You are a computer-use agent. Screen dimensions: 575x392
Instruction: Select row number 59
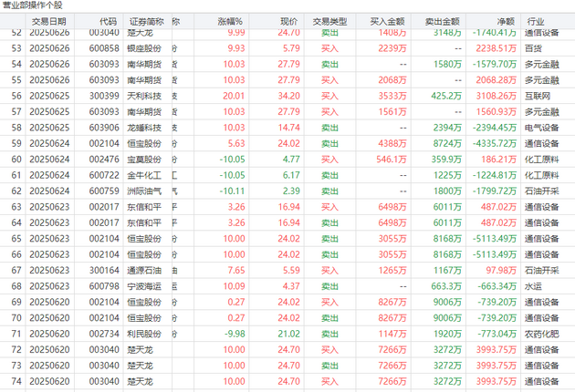coord(16,143)
